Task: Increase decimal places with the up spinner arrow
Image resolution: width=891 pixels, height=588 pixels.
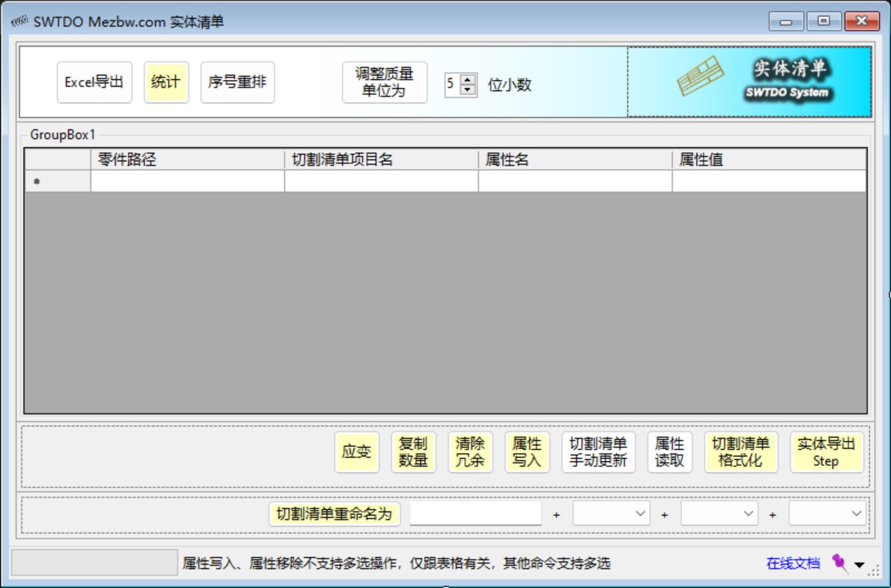Action: (x=468, y=79)
